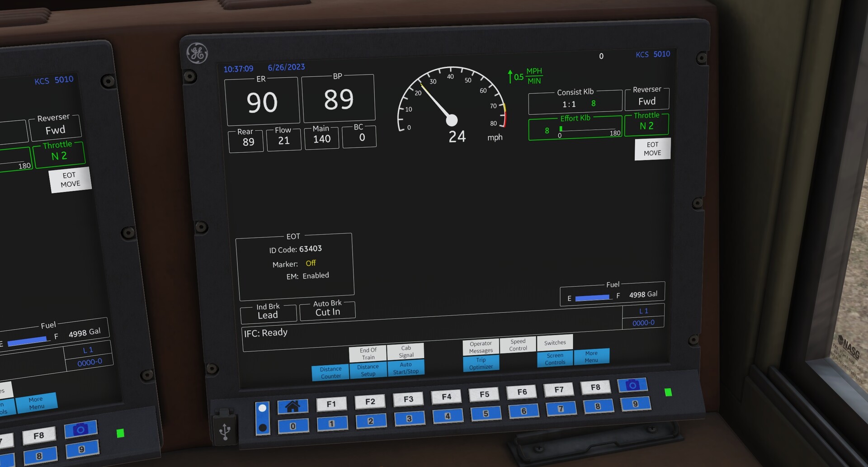Screen dimensions: 868x467
Task: Open Distance Setup softkey
Action: pos(368,370)
